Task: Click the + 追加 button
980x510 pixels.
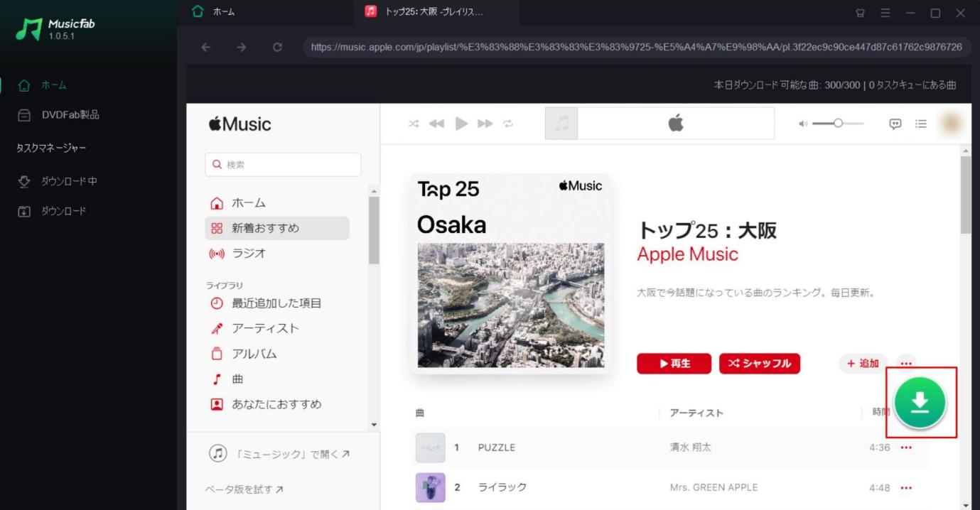Action: (x=863, y=364)
